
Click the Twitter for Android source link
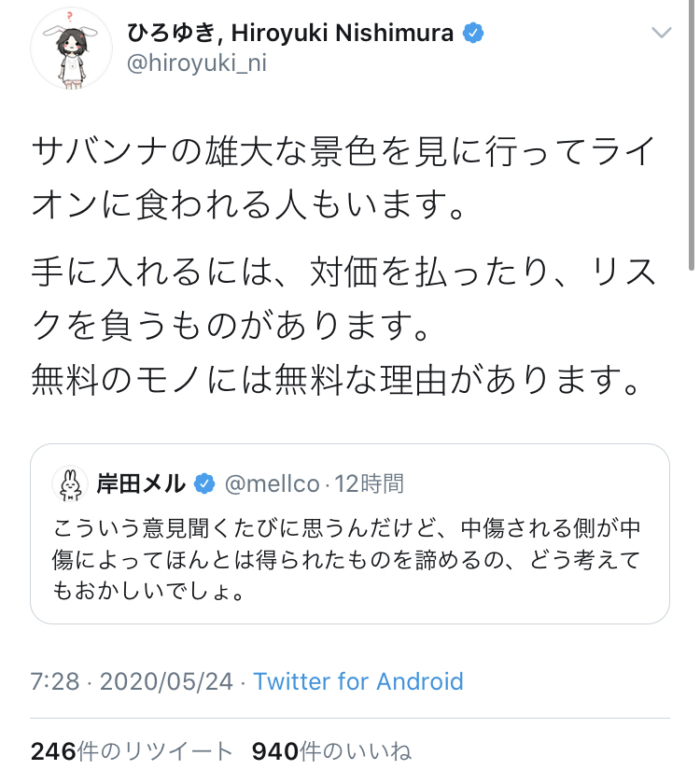(358, 681)
